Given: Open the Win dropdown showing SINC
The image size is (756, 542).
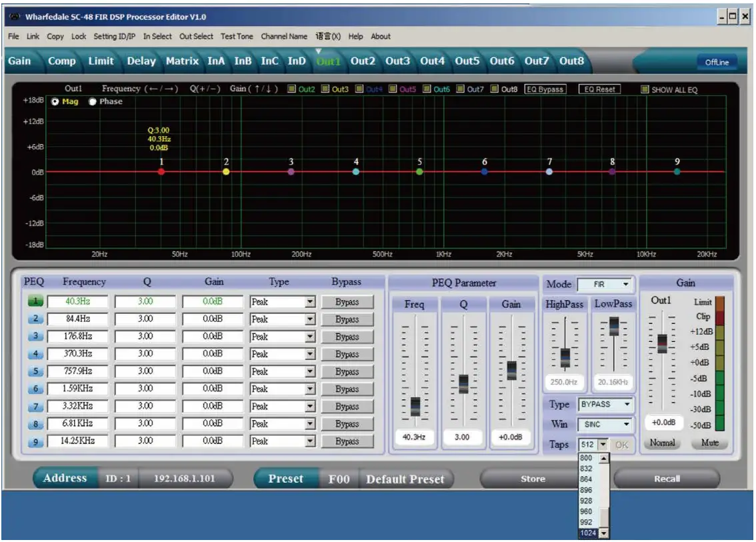Looking at the screenshot, I should (x=603, y=425).
